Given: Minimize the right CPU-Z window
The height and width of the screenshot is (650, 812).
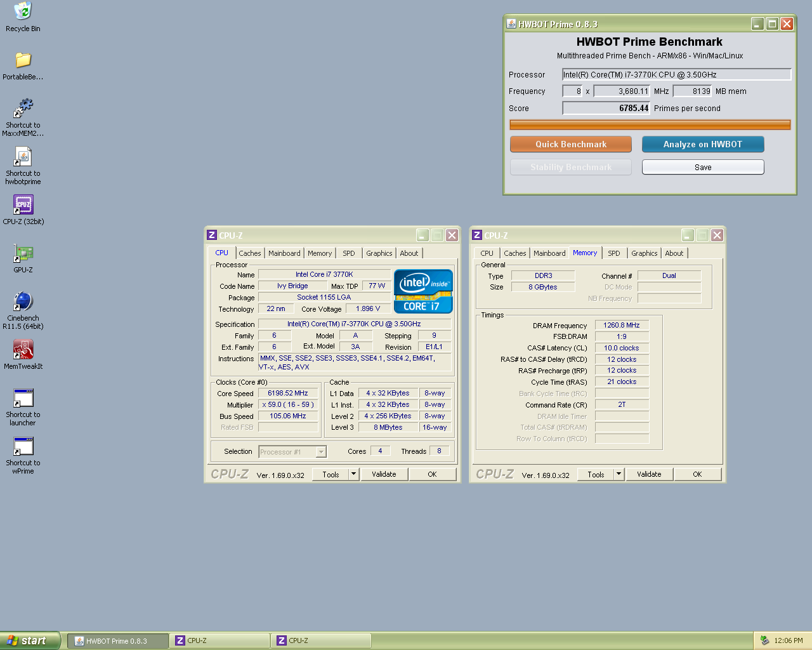Looking at the screenshot, I should click(x=688, y=235).
